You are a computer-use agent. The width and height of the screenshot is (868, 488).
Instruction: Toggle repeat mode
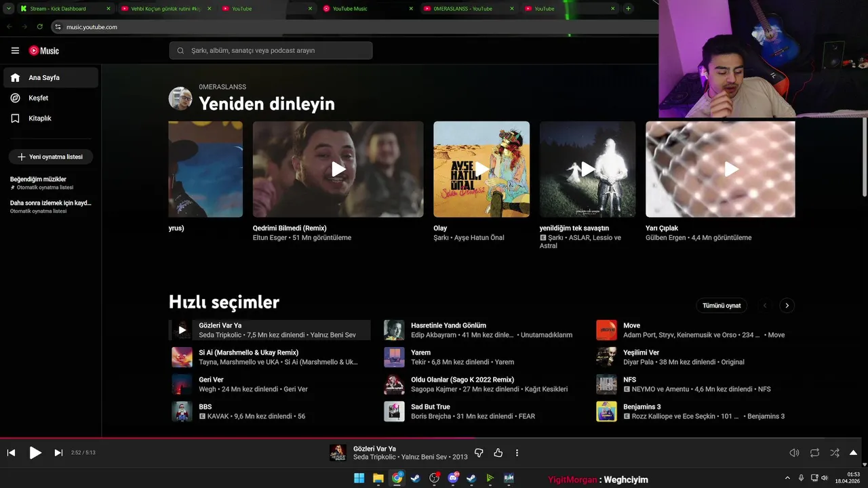[814, 453]
